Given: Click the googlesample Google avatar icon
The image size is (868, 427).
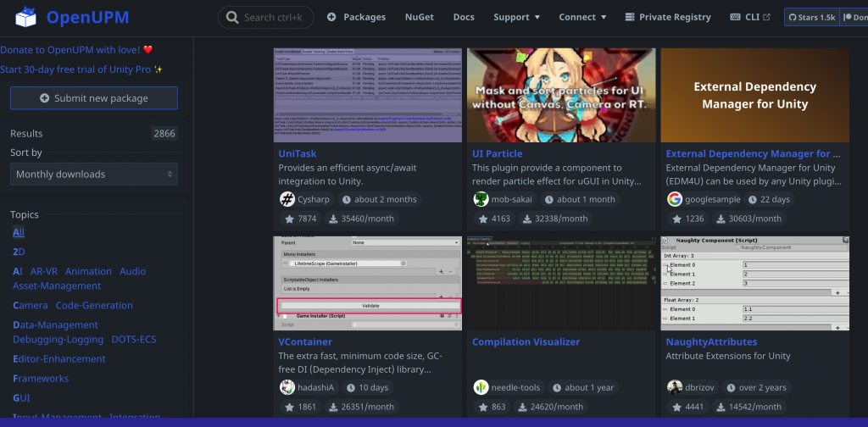Looking at the screenshot, I should pyautogui.click(x=674, y=199).
